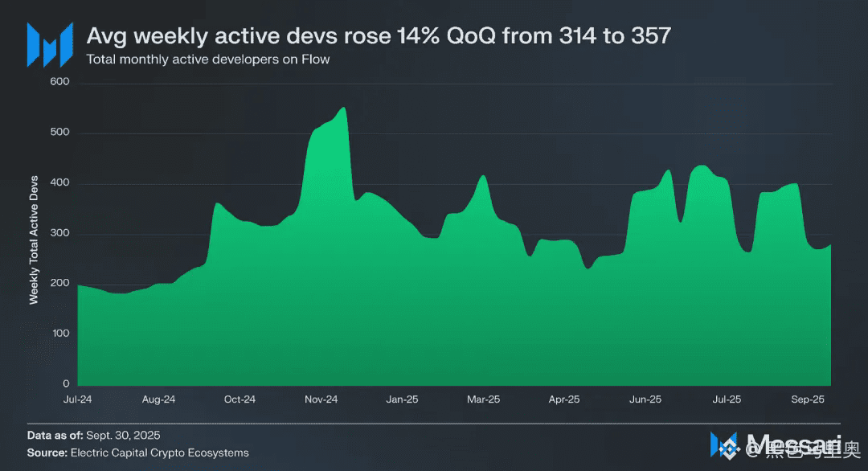This screenshot has height=471, width=868.
Task: Click the Messari logo icon at top left
Action: click(51, 45)
